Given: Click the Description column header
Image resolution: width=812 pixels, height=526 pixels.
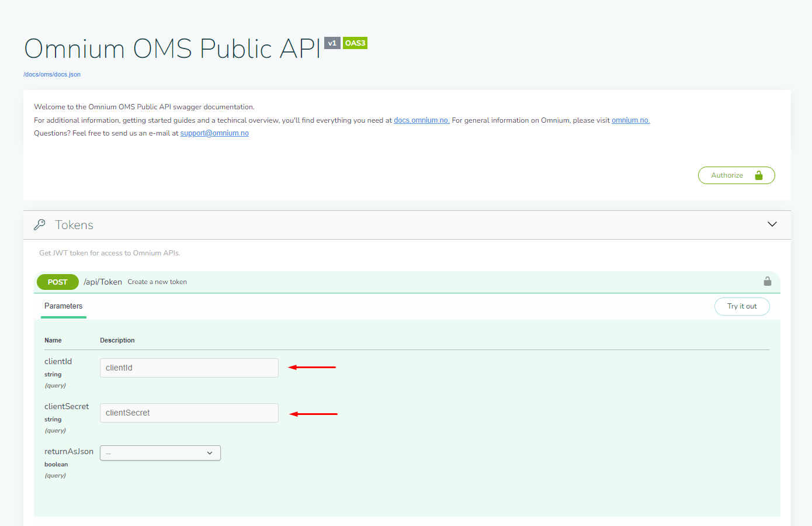Looking at the screenshot, I should pyautogui.click(x=117, y=340).
